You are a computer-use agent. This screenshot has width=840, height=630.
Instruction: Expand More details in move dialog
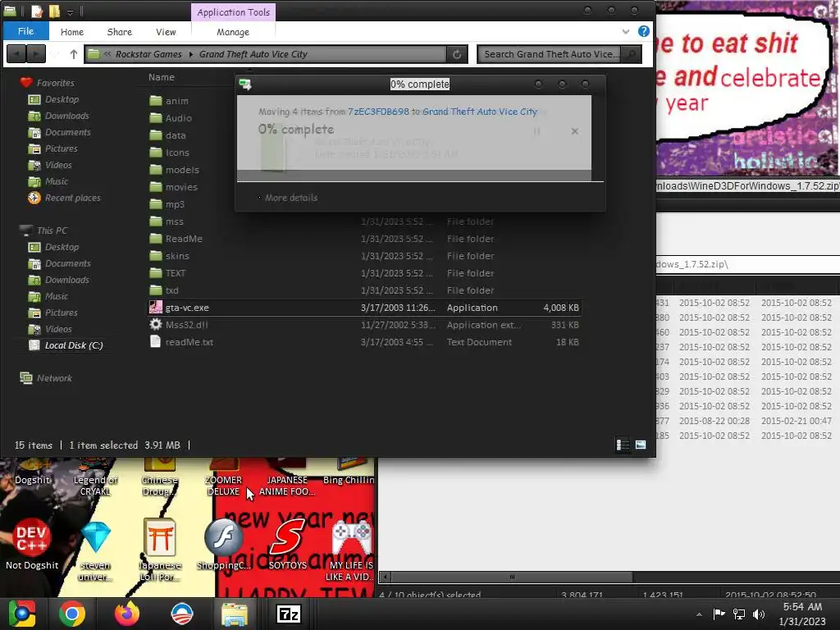pos(288,198)
